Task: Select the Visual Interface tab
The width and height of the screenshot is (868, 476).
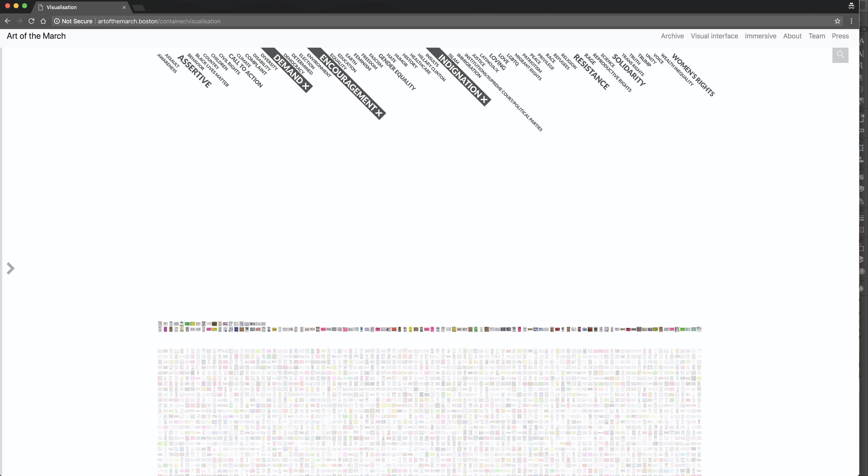Action: [714, 36]
